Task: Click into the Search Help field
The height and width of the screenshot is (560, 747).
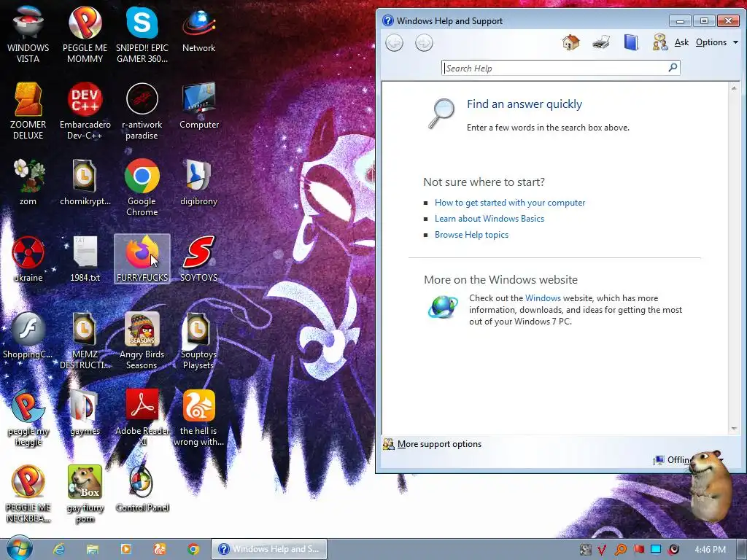Action: (554, 68)
